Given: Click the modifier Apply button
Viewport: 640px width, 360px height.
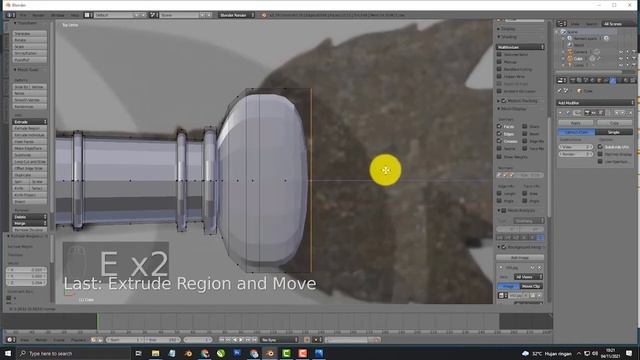Looking at the screenshot, I should tap(576, 122).
